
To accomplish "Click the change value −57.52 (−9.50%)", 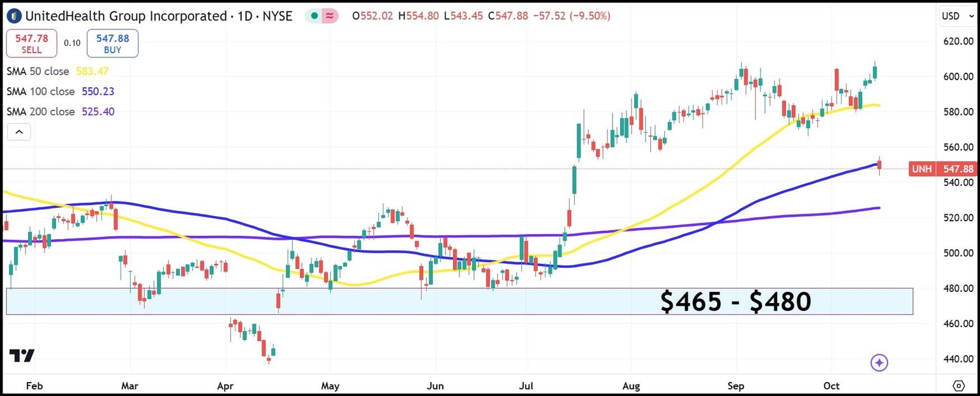I will 570,16.
